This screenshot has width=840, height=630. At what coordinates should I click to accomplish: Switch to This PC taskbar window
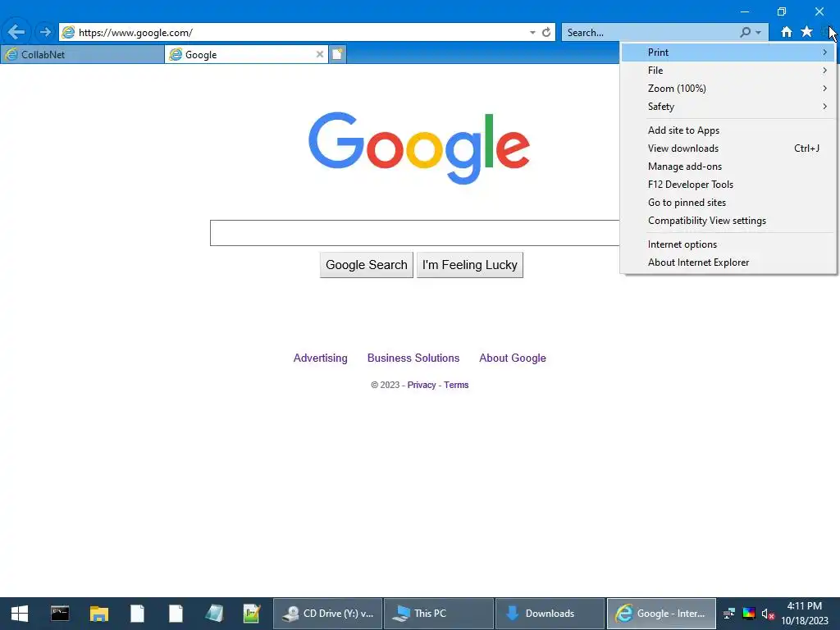(439, 614)
